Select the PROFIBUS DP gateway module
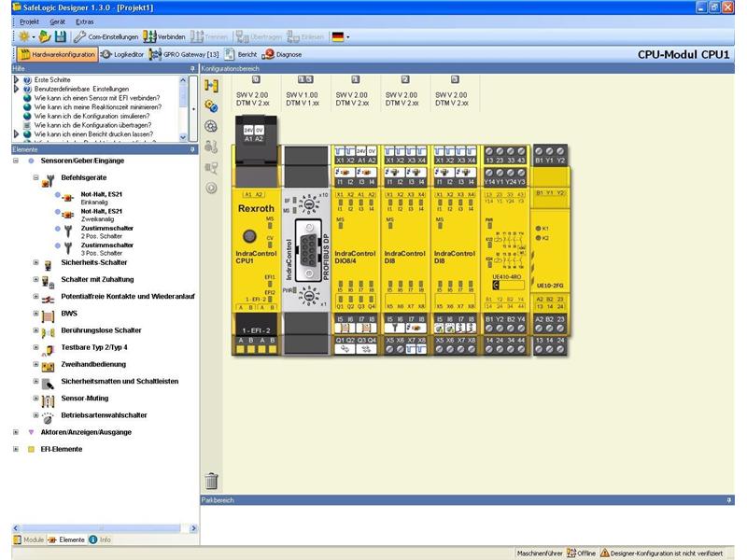The height and width of the screenshot is (560, 747). click(x=306, y=250)
